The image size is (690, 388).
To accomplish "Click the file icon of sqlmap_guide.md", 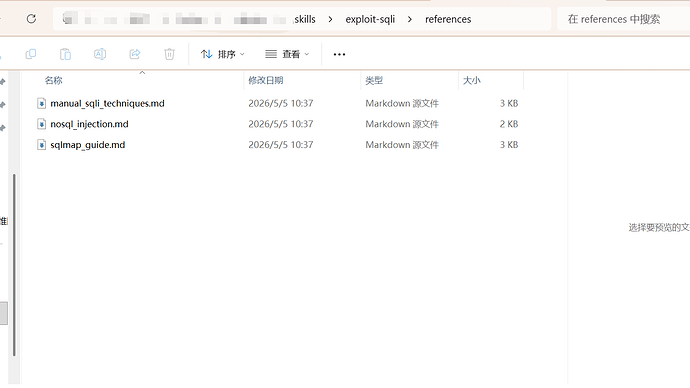I will pyautogui.click(x=41, y=145).
